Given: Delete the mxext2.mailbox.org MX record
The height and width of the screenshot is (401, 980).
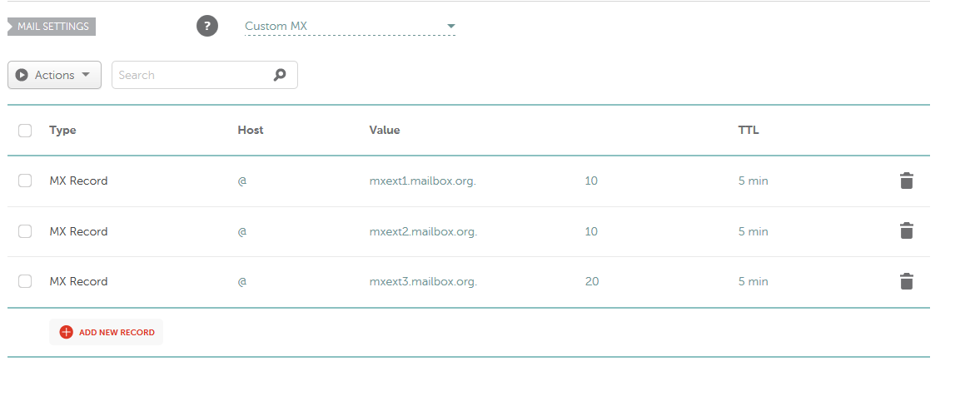Looking at the screenshot, I should pyautogui.click(x=907, y=231).
